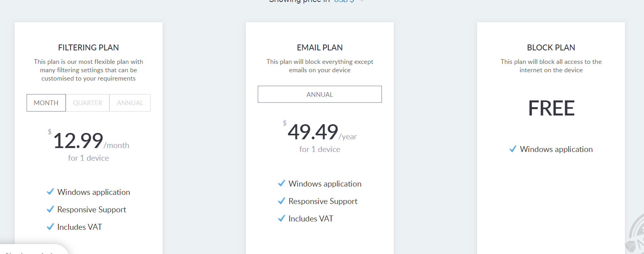Click the FREE price label

(551, 108)
